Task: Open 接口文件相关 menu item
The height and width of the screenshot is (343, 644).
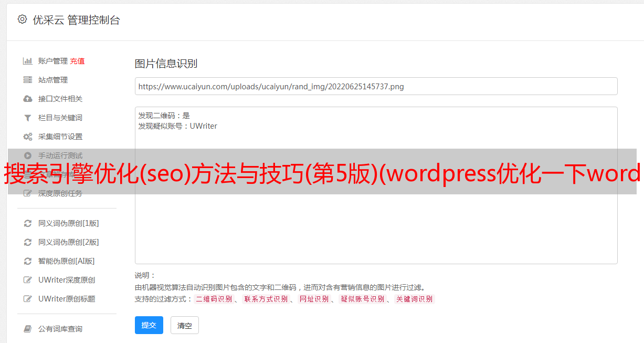Action: (60, 99)
